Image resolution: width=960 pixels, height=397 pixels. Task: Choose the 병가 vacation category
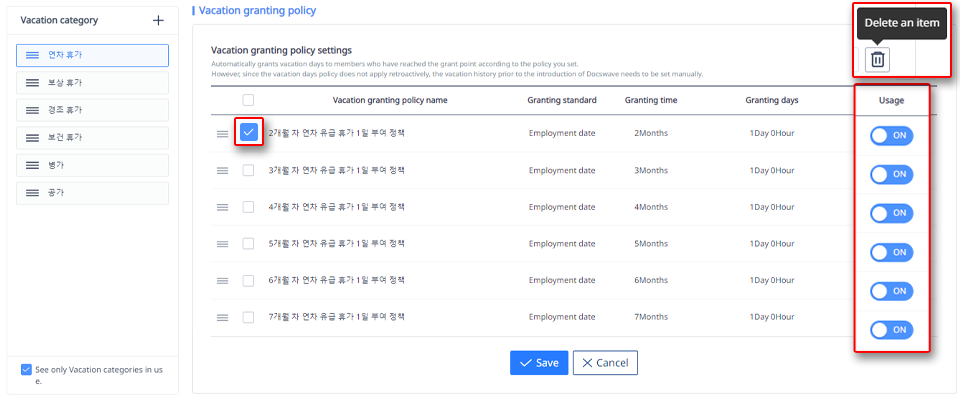tap(92, 165)
